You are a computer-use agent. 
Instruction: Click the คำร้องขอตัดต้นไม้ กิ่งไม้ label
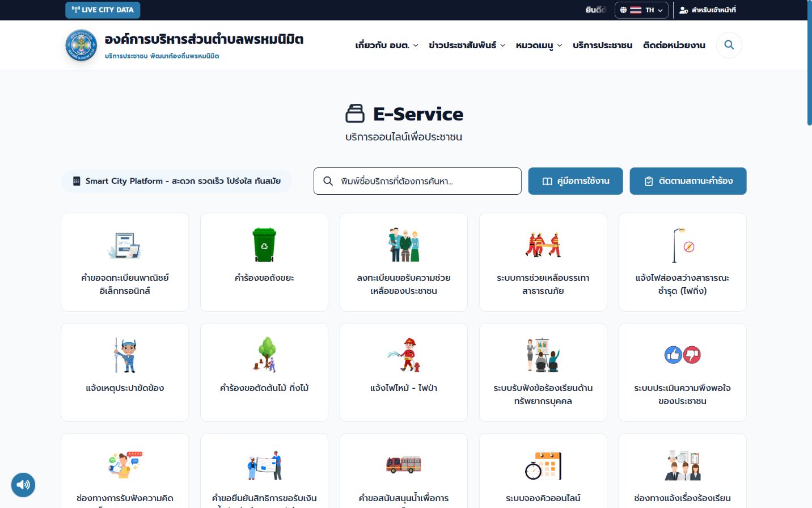[x=264, y=388]
